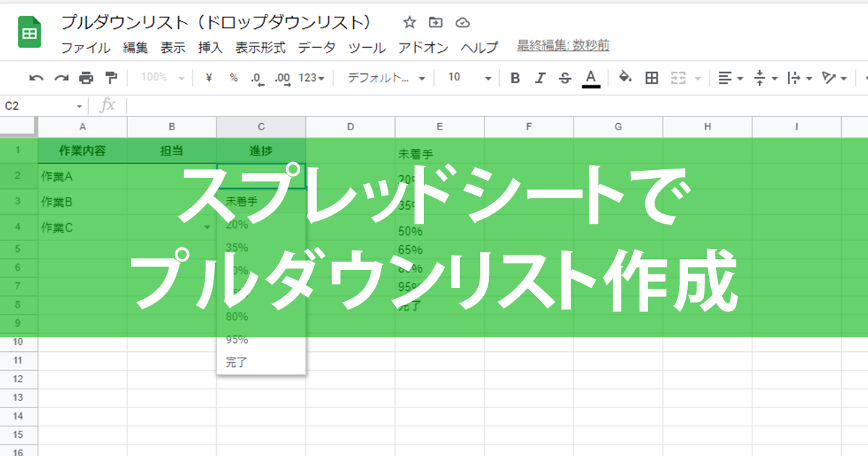Open the デフォルト font dropdown

coord(386,77)
